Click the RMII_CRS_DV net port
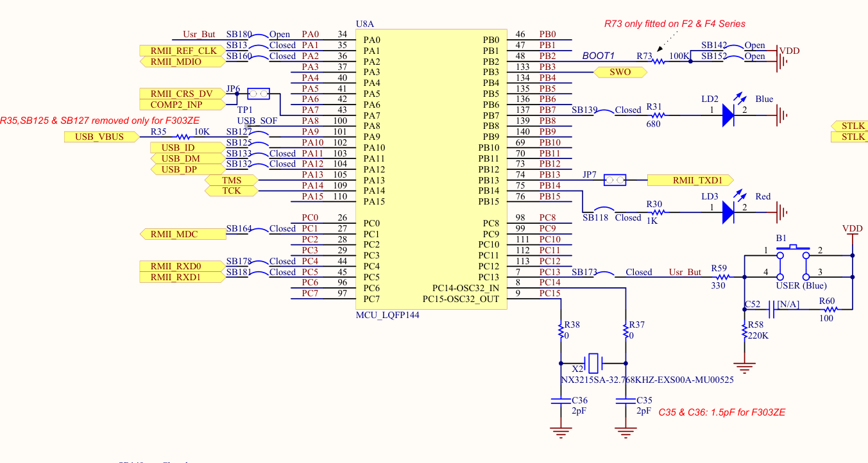 pos(183,94)
